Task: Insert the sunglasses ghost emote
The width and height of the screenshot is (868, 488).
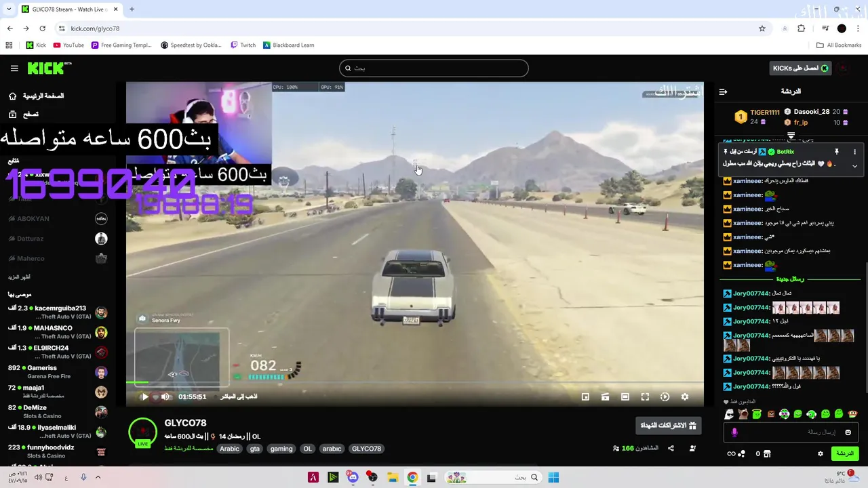Action: (729, 414)
